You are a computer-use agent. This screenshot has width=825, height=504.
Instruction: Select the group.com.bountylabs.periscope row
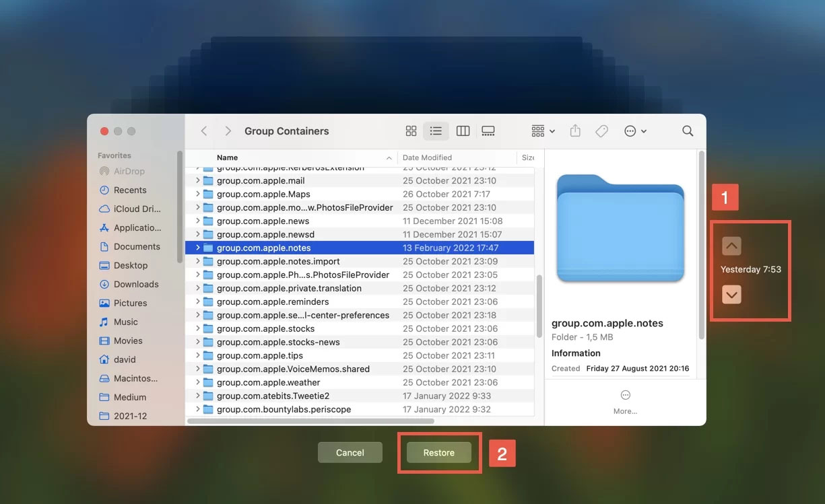click(360, 410)
